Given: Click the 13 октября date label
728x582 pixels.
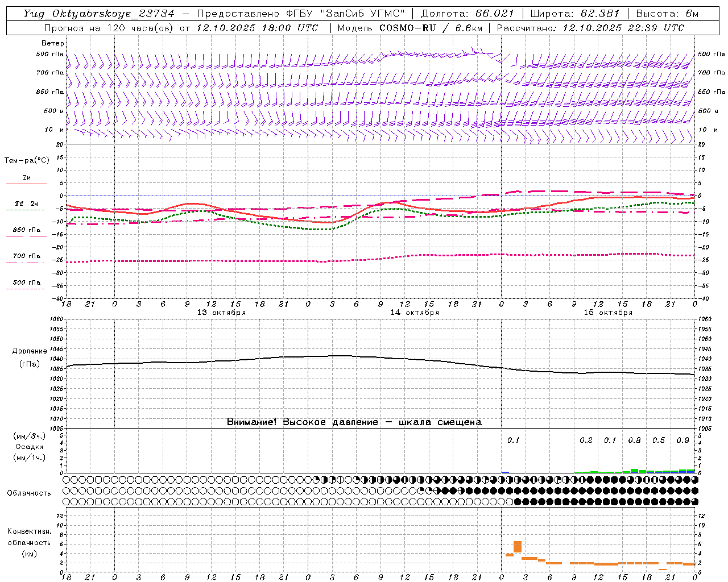Looking at the screenshot, I should (221, 313).
